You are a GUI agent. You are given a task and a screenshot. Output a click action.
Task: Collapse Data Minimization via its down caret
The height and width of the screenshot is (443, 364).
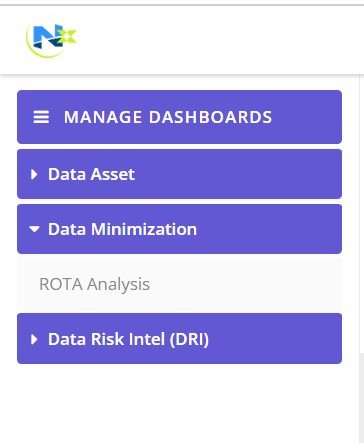(x=34, y=229)
